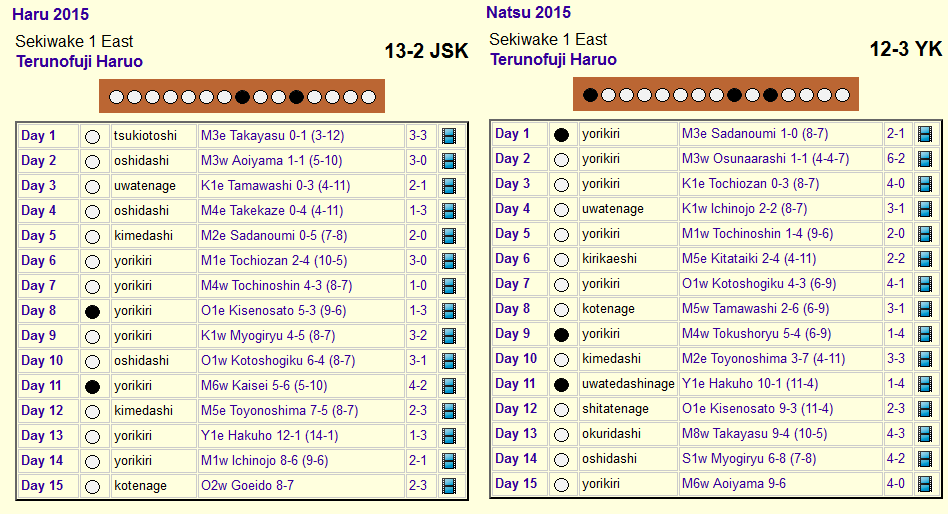Open video icon for Natsu Day 13 bout
The width and height of the screenshot is (948, 514).
[x=925, y=434]
